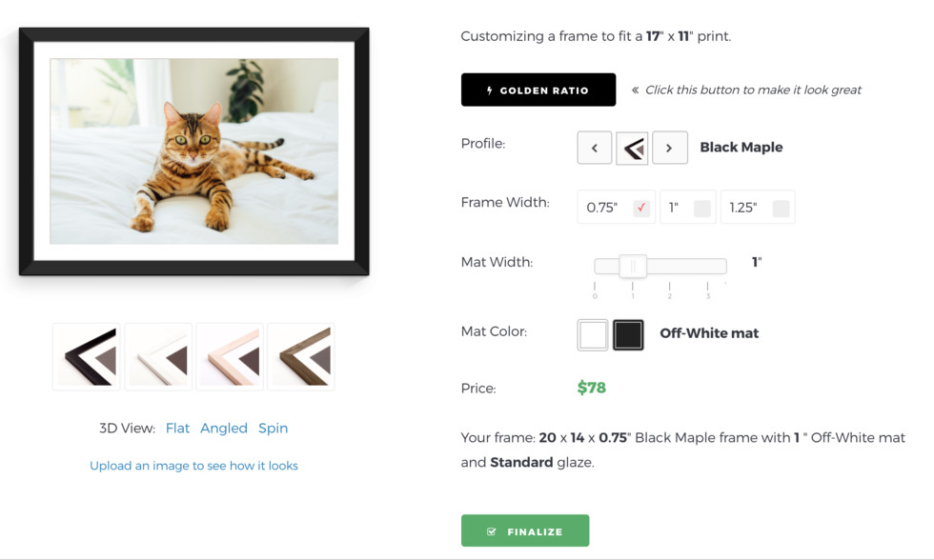The height and width of the screenshot is (560, 934).
Task: Switch 3D view to Spin
Action: pyautogui.click(x=273, y=429)
